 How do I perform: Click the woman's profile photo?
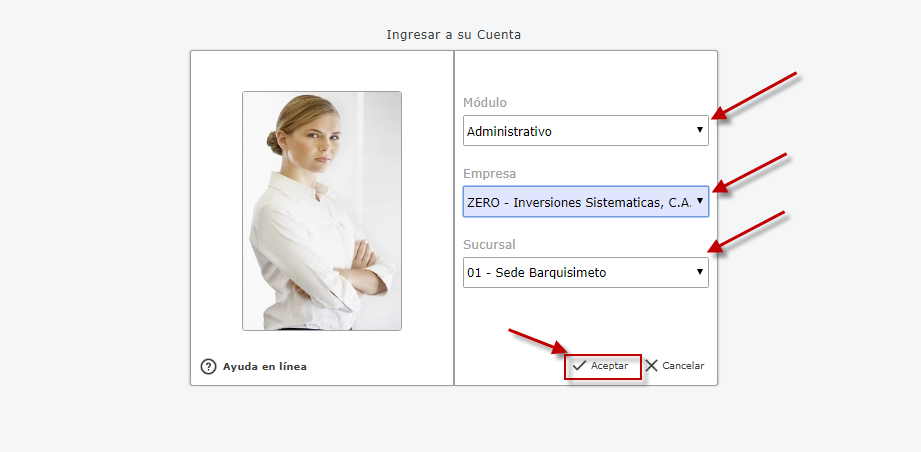(x=321, y=210)
